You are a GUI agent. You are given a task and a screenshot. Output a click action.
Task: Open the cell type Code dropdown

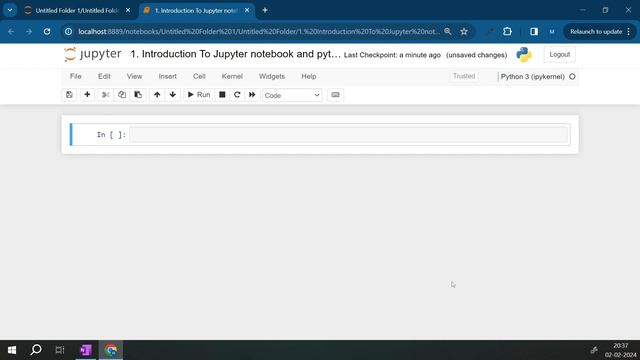click(x=292, y=95)
